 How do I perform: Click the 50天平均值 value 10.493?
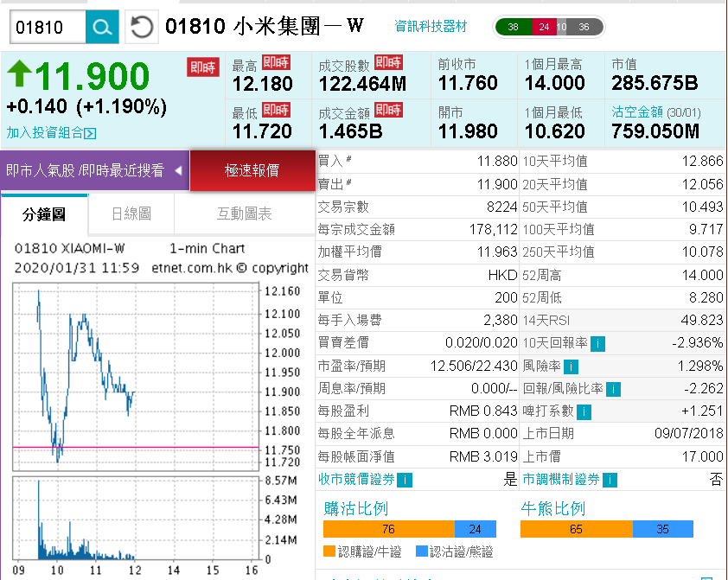pyautogui.click(x=702, y=207)
